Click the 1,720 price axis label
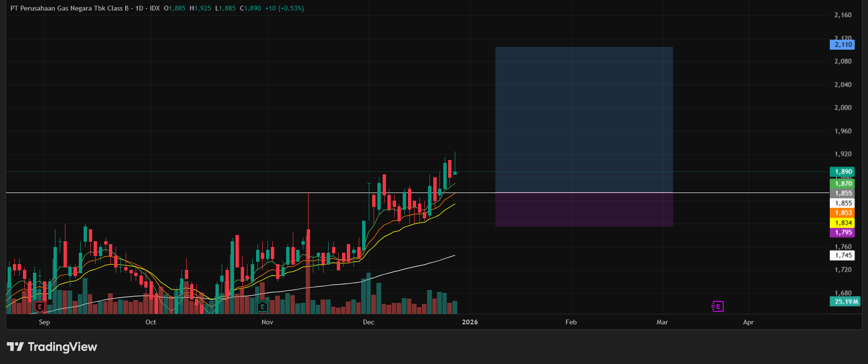868x364 pixels. 843,270
